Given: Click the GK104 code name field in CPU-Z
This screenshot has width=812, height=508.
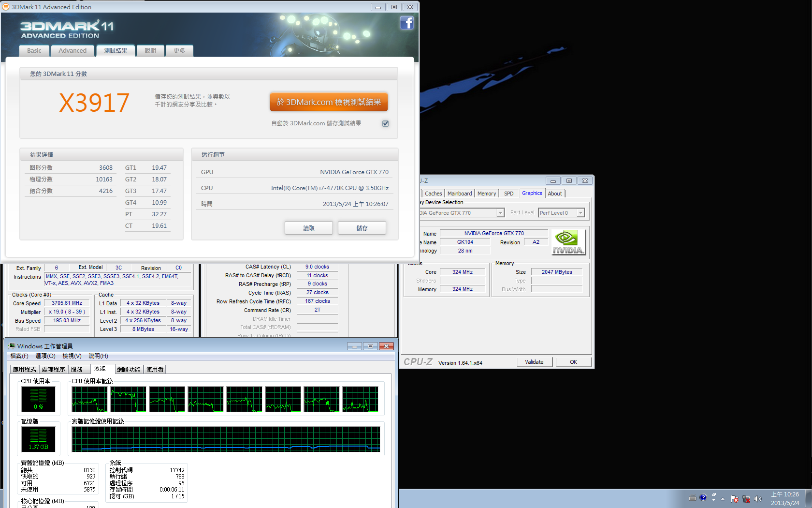Looking at the screenshot, I should coord(465,242).
